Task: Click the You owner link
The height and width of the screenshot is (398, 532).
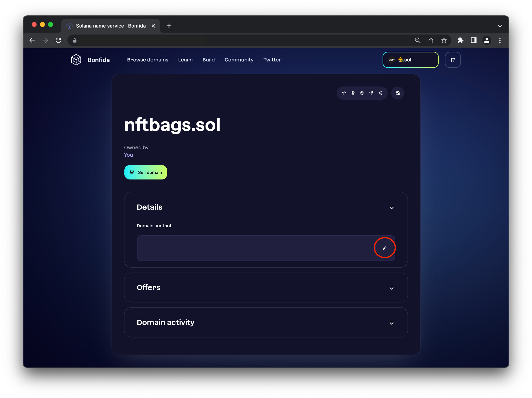Action: [x=128, y=155]
